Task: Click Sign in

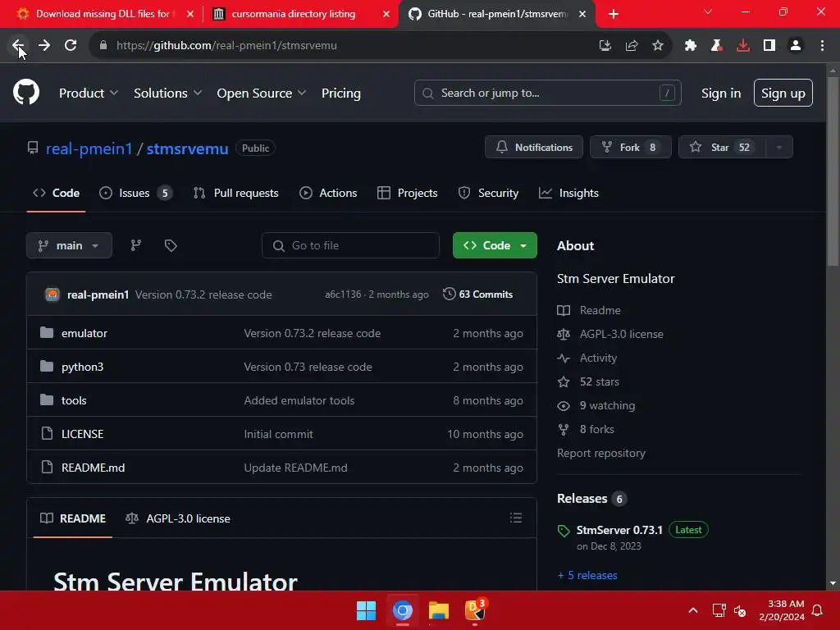Action: [721, 94]
